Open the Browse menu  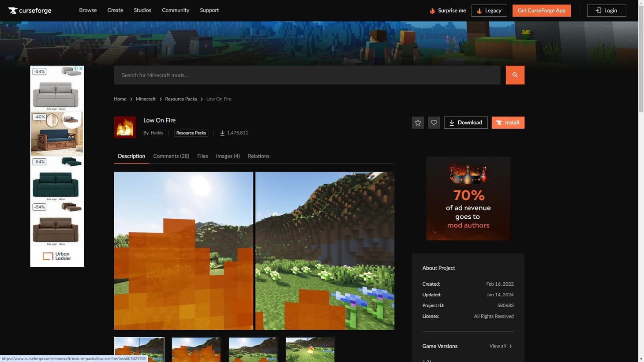pyautogui.click(x=87, y=10)
